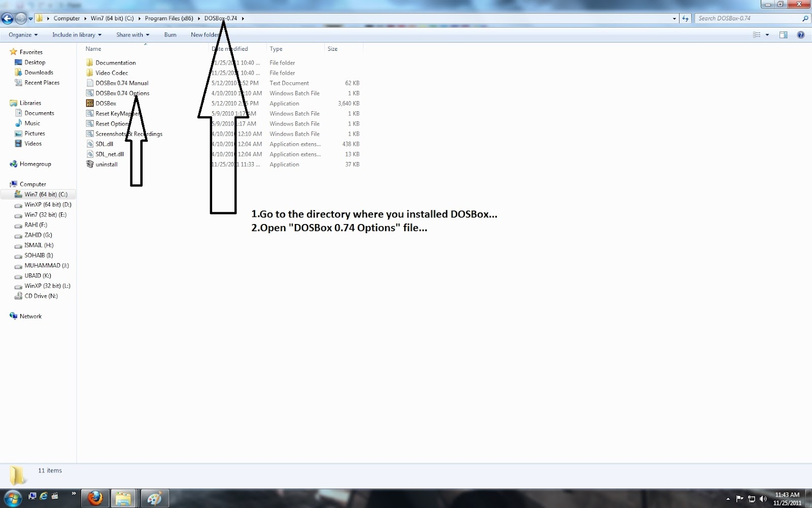812x508 pixels.
Task: Select the Documentation folder icon
Action: (x=90, y=62)
